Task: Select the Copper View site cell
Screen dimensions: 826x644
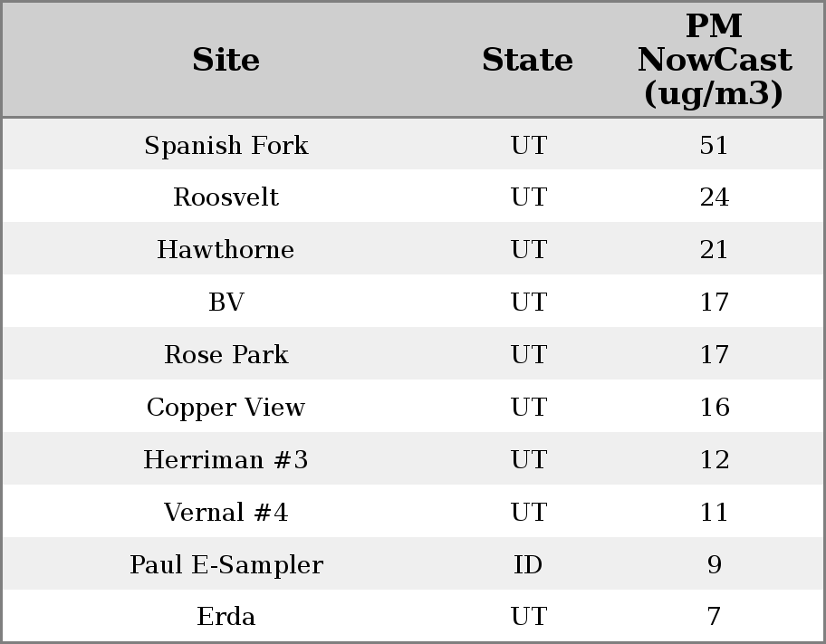Action: 226,408
